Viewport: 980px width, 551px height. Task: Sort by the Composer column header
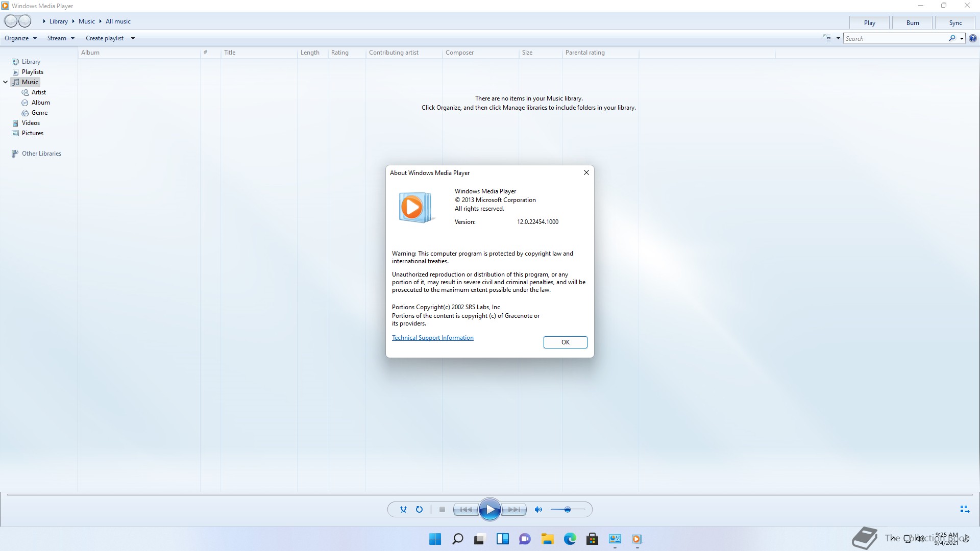click(x=480, y=53)
